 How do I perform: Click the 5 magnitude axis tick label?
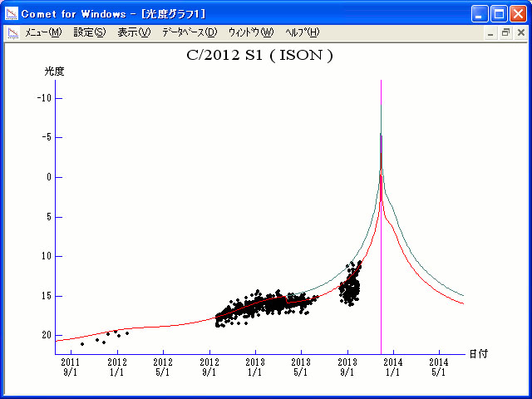pyautogui.click(x=49, y=217)
